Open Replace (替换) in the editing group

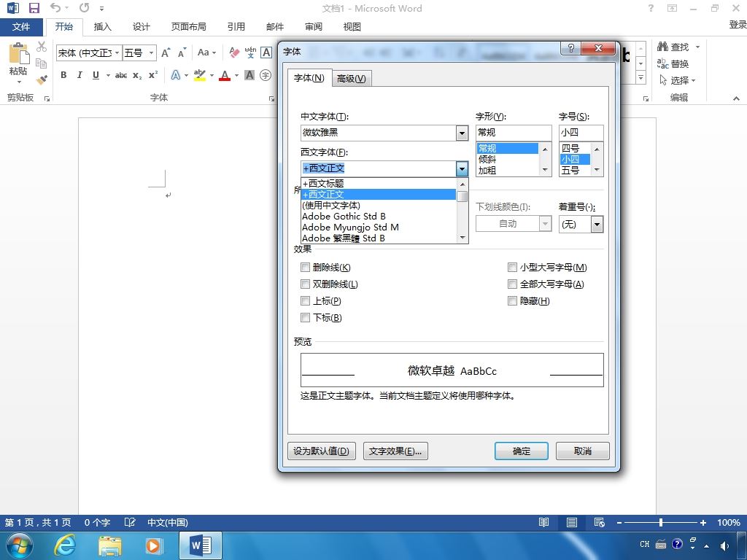pos(673,63)
